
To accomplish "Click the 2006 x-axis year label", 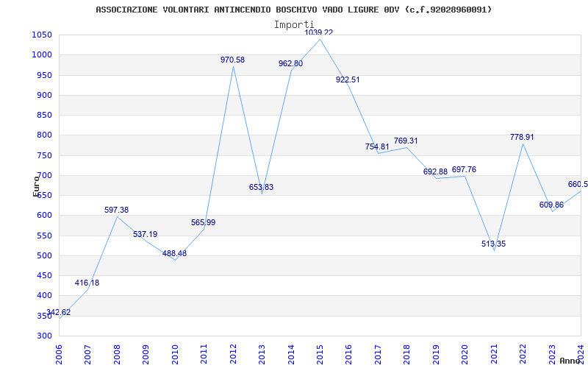I will (x=59, y=354).
